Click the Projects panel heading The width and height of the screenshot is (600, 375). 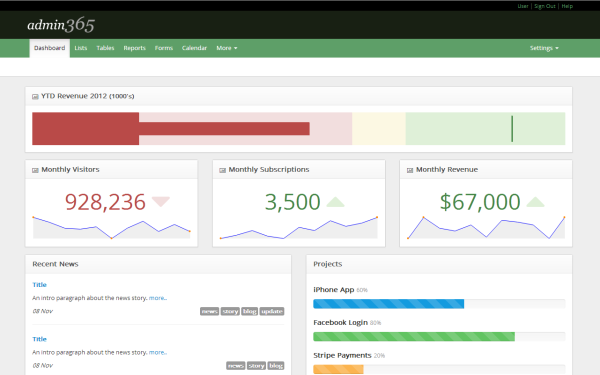[328, 264]
